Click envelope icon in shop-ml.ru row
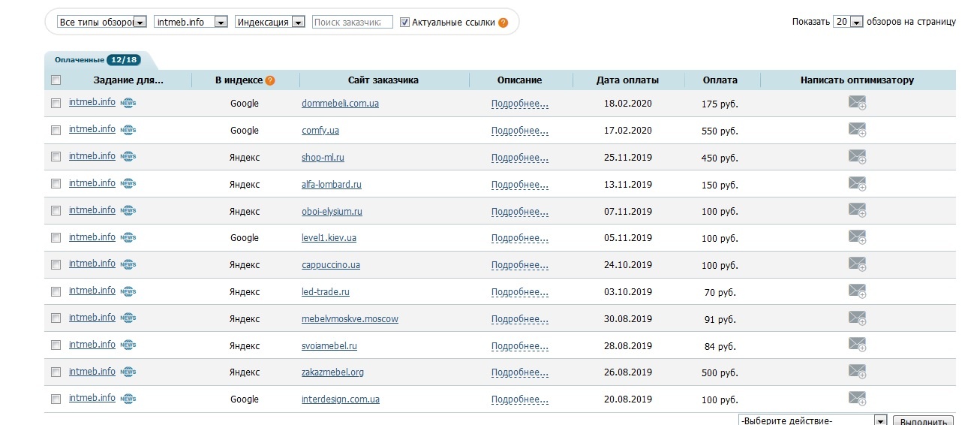980x425 pixels. point(857,157)
